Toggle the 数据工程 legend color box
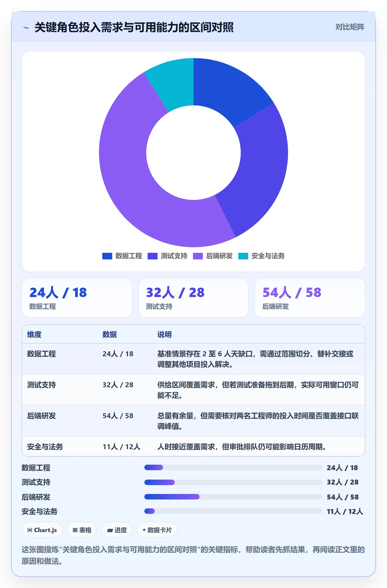Viewport: 387px width, 588px height. (x=107, y=256)
